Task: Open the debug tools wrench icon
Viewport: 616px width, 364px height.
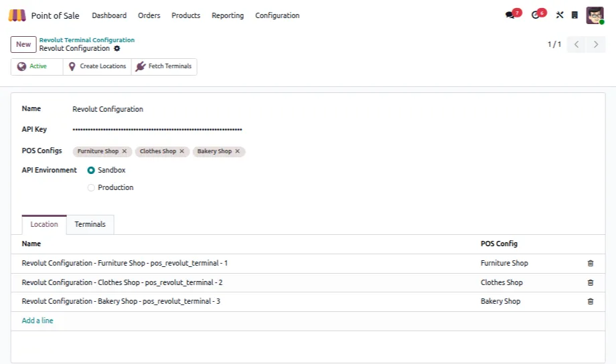Action: 560,15
